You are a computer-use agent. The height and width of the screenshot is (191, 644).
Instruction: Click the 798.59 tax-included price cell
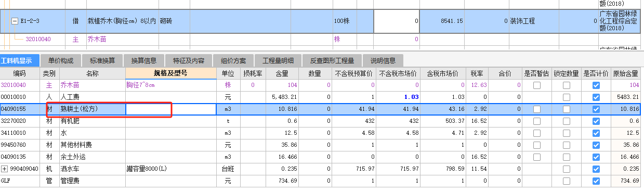443,169
